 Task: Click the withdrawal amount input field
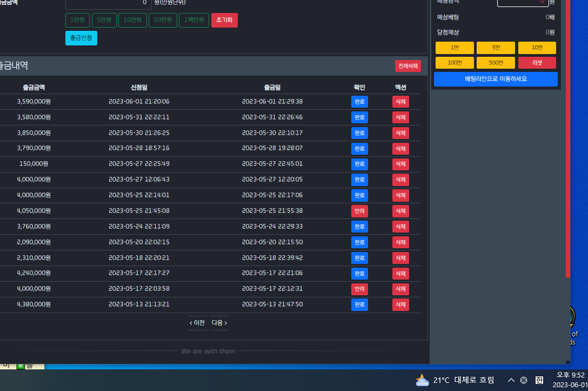click(x=109, y=4)
